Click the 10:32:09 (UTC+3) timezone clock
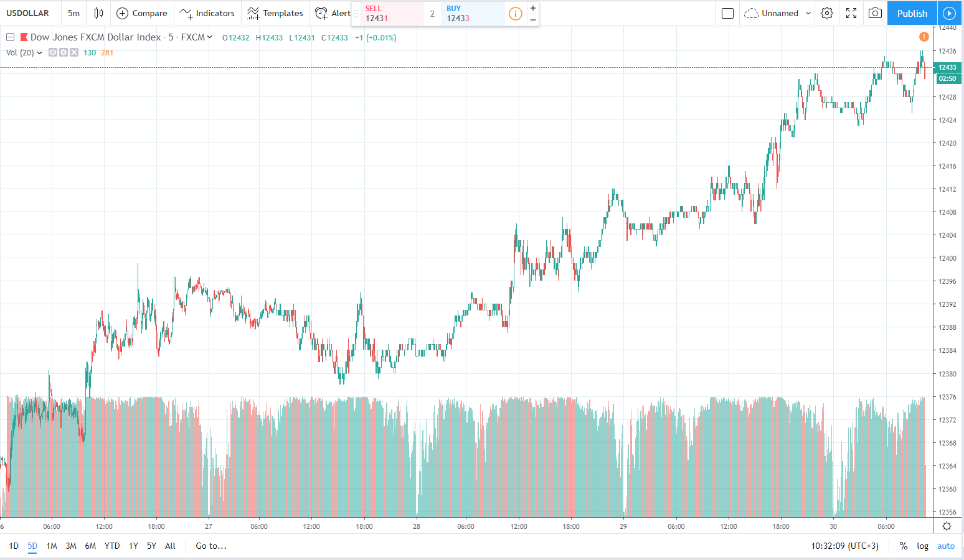 point(844,546)
